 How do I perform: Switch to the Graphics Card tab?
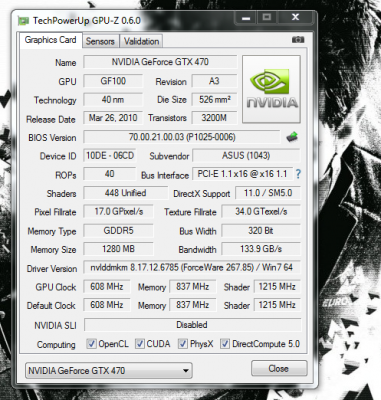50,40
